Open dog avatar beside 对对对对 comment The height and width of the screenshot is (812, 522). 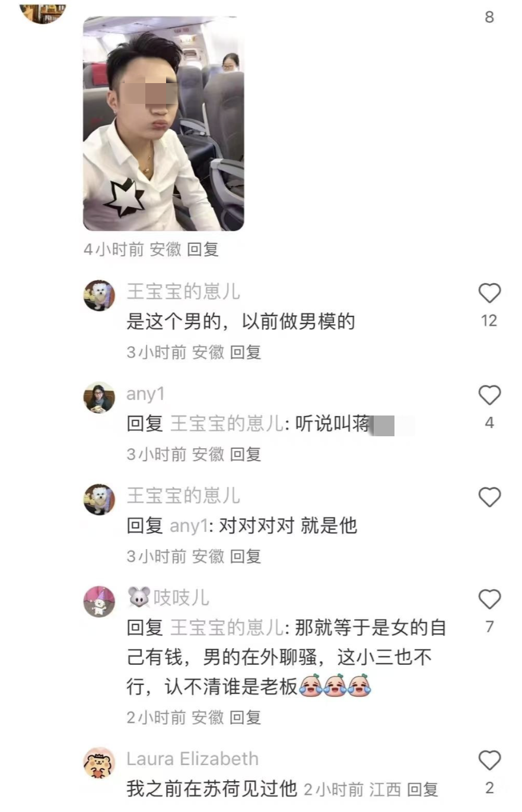click(99, 500)
